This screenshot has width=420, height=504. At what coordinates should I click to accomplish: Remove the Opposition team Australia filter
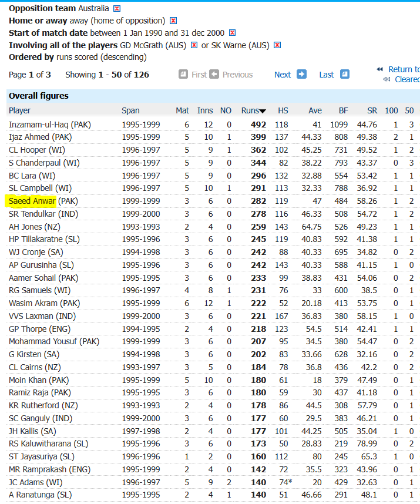(117, 8)
